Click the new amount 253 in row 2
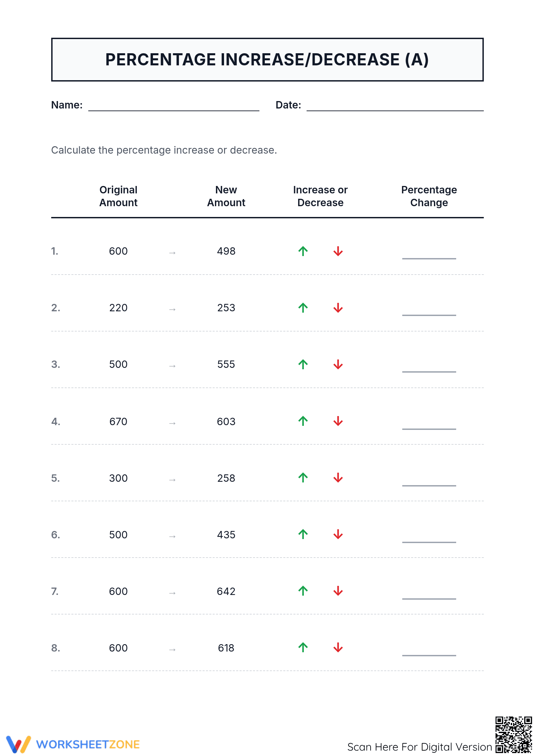The height and width of the screenshot is (756, 535). pyautogui.click(x=226, y=308)
